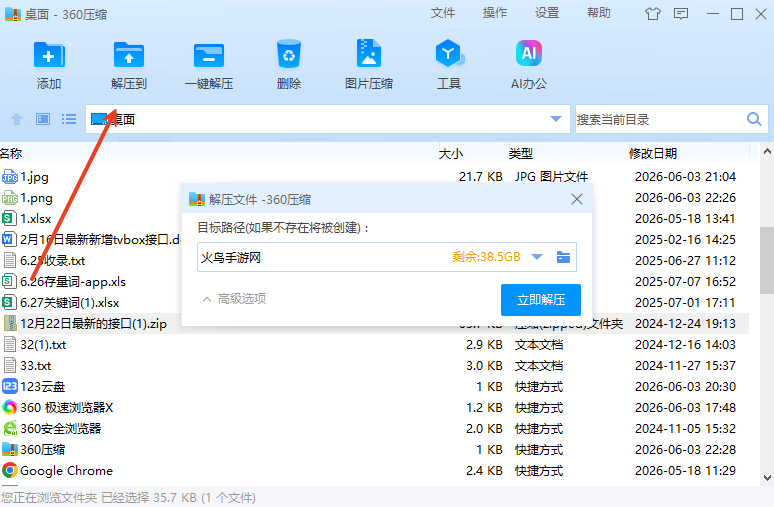The width and height of the screenshot is (774, 507).
Task: Click date 2026-06-03 21:04 of 1.jpg
Action: [x=685, y=177]
